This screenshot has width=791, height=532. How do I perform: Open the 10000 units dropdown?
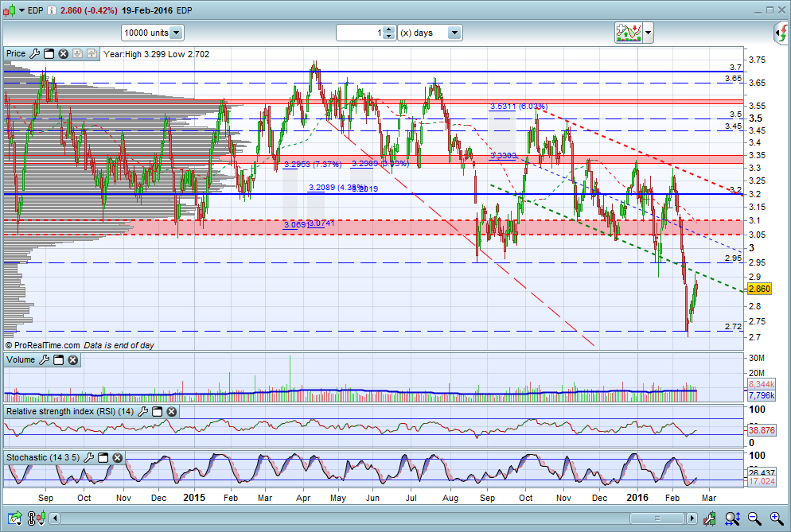pos(176,33)
